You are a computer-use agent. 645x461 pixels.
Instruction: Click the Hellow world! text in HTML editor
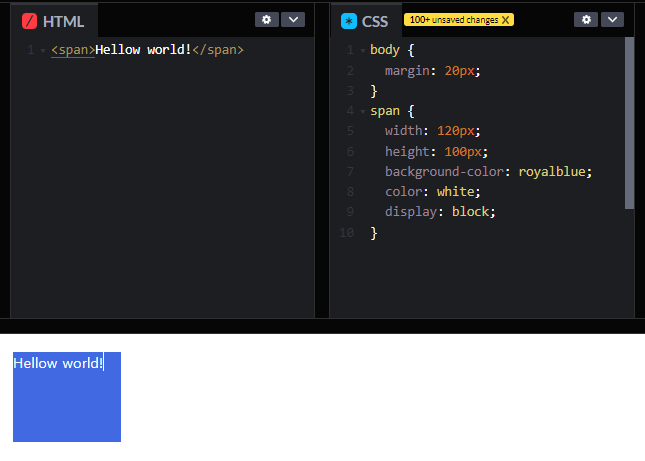(143, 50)
